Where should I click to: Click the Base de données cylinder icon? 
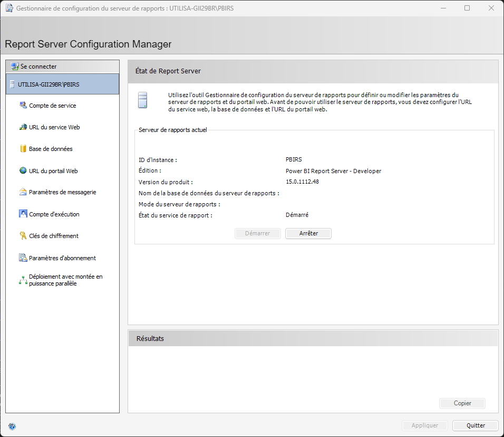pyautogui.click(x=23, y=149)
